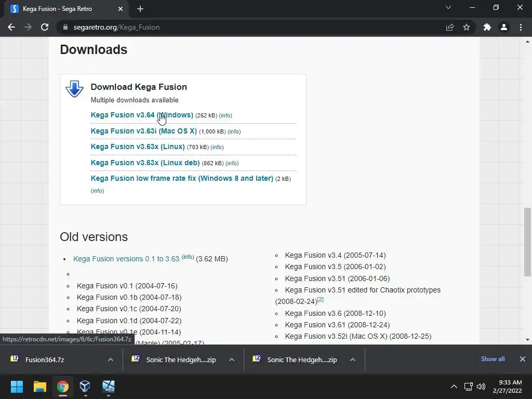Open a new browser tab
The image size is (532, 399).
(x=140, y=9)
